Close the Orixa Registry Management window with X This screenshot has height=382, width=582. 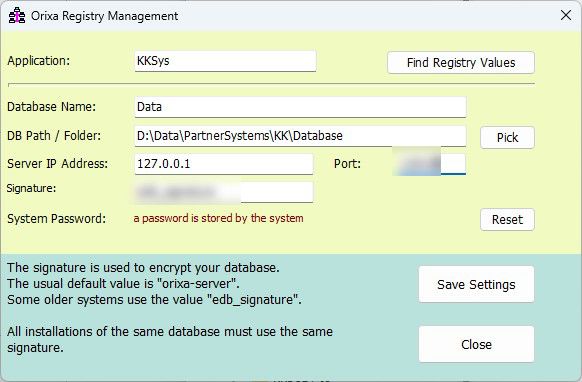click(x=566, y=15)
